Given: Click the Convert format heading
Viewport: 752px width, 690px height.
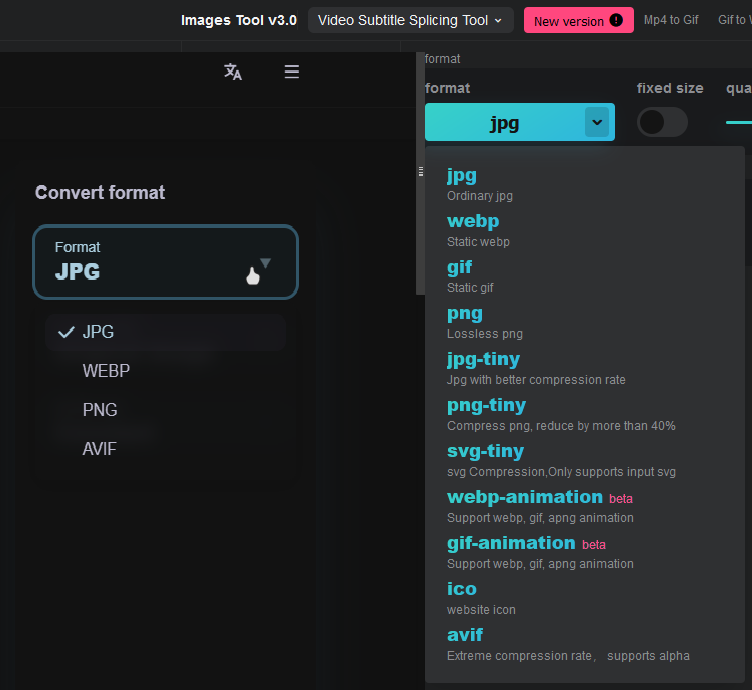Looking at the screenshot, I should point(100,192).
